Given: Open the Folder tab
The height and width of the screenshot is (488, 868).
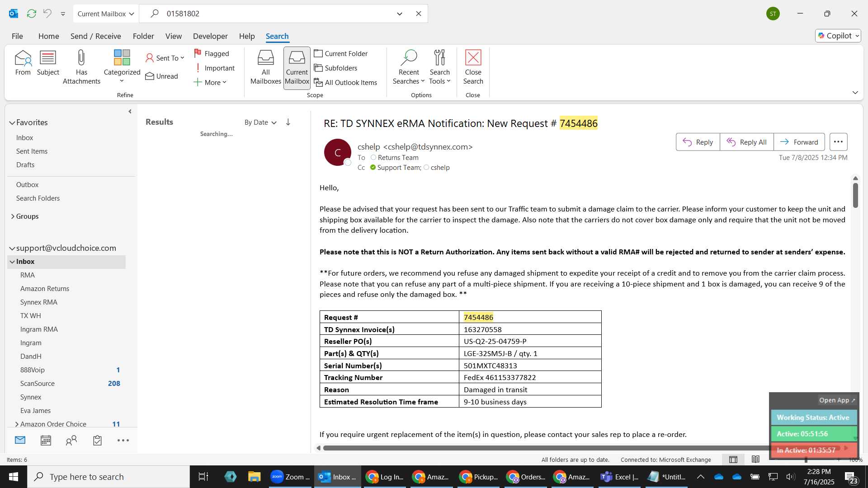Looking at the screenshot, I should click(143, 36).
